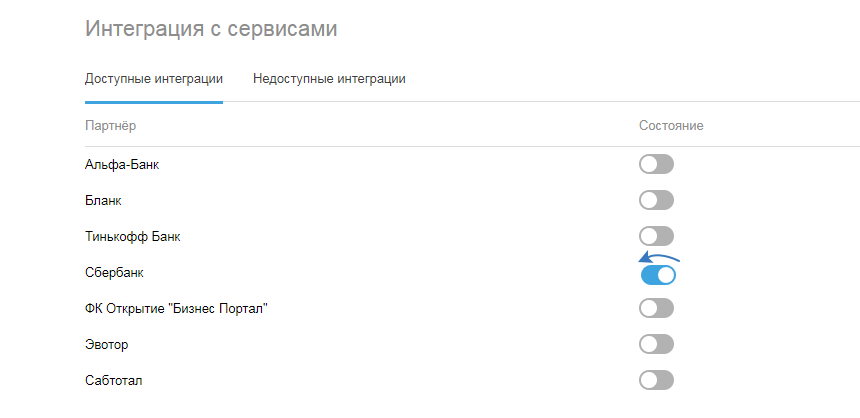860x418 pixels.
Task: Click the Партнёр column header
Action: click(x=111, y=126)
